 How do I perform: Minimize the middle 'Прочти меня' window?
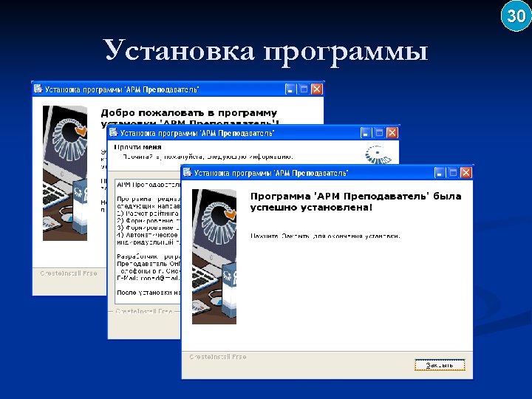coord(366,133)
